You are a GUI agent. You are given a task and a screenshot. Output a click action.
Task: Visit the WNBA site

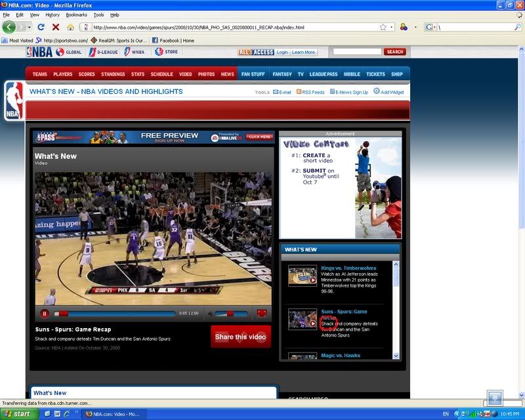click(x=135, y=52)
